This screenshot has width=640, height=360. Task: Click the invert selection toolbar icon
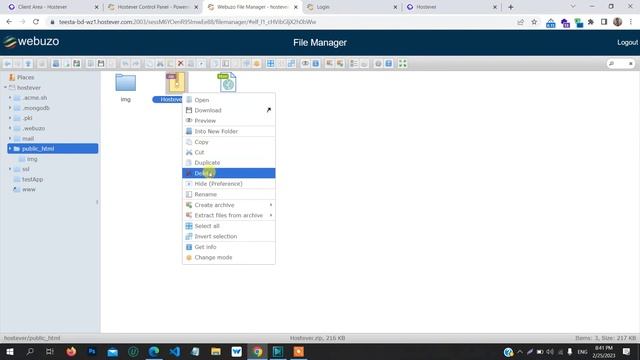coord(291,64)
